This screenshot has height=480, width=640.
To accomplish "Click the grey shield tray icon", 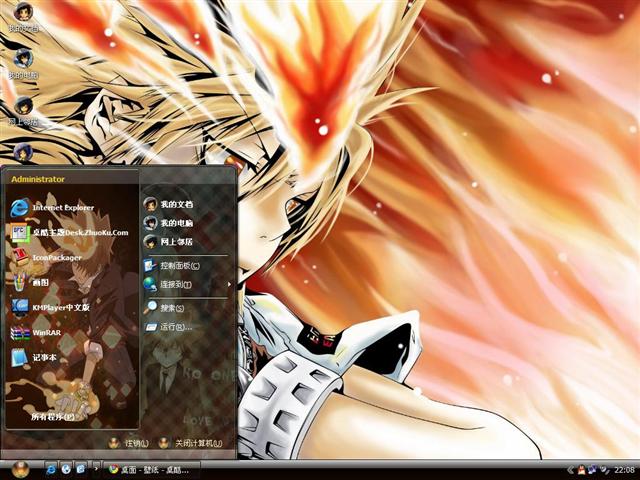I will pos(604,470).
